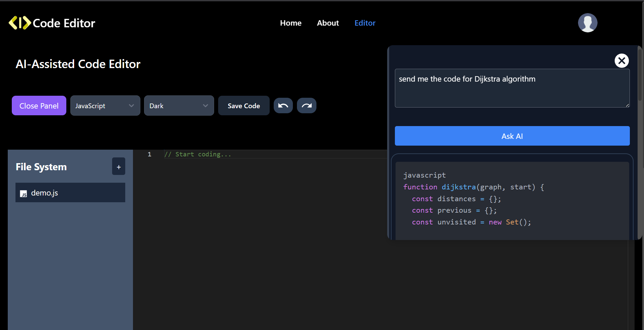Viewport: 644px width, 330px height.
Task: Close the AI panel with X icon
Action: pyautogui.click(x=621, y=61)
